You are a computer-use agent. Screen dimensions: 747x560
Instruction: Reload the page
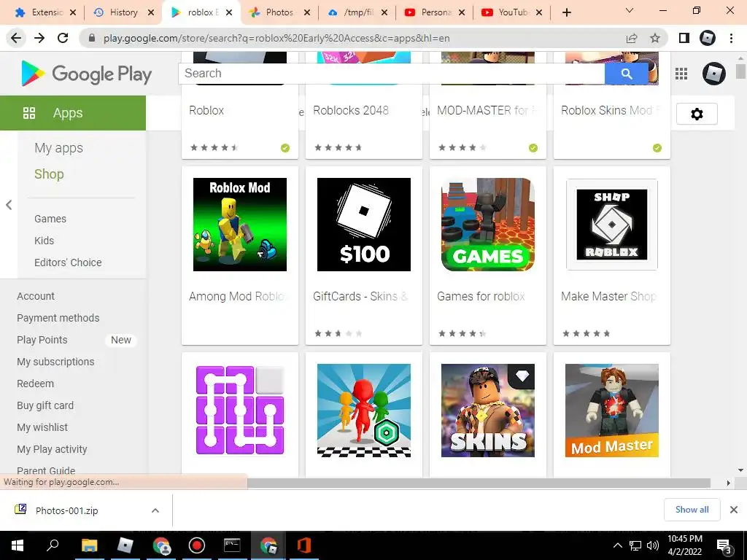click(63, 38)
